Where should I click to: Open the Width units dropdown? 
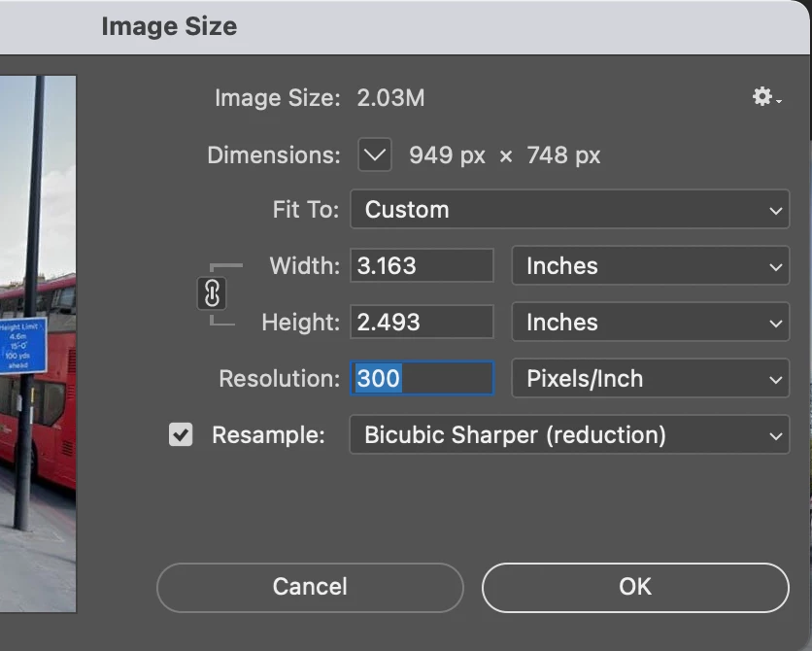coord(651,266)
